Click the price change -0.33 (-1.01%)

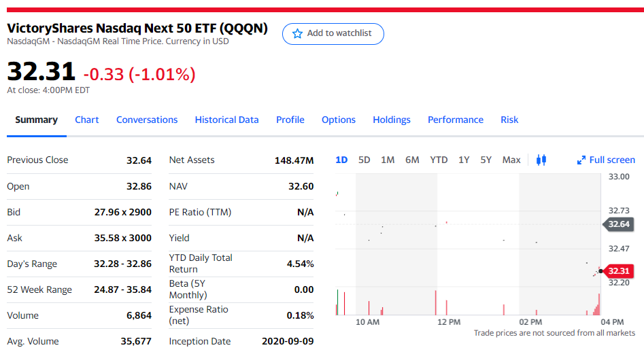139,74
